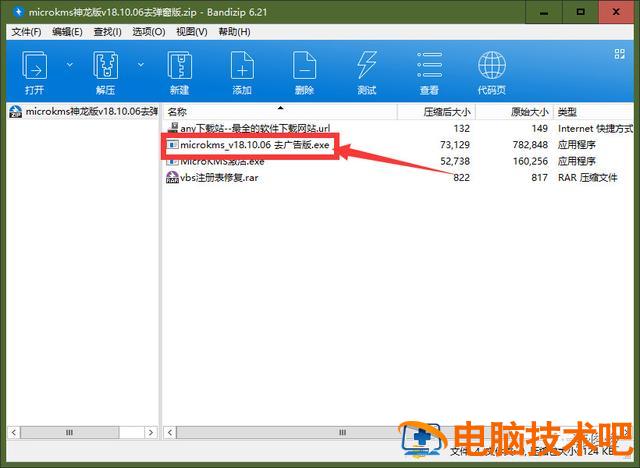Click right arrow of tree pane scrollbar

[x=151, y=433]
